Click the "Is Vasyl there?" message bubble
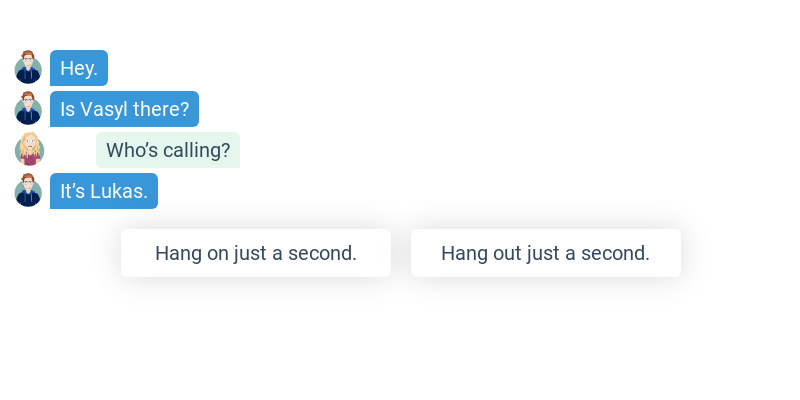Viewport: 800px width, 400px height. tap(124, 109)
